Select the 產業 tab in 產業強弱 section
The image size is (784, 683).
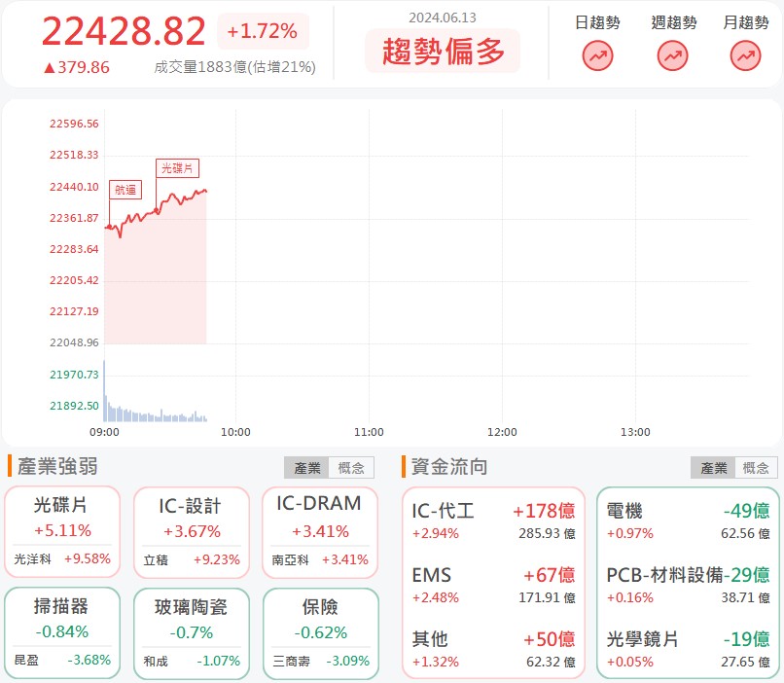pyautogui.click(x=306, y=468)
